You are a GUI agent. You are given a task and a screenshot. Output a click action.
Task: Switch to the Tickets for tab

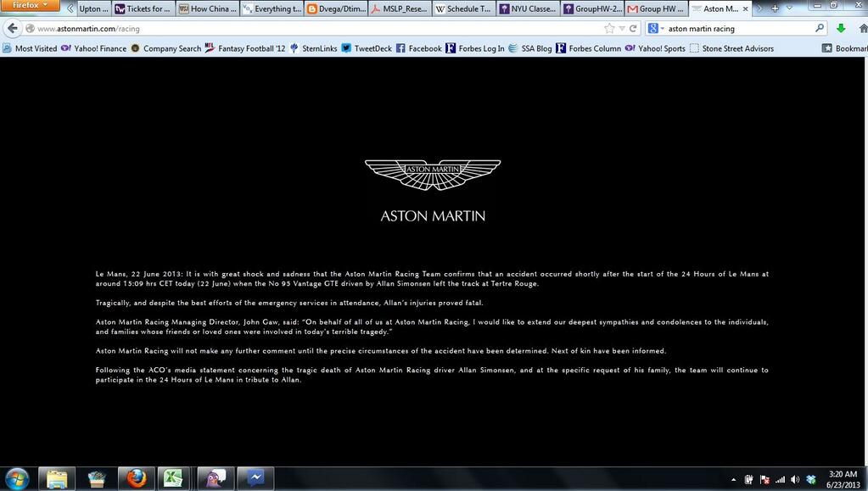[x=143, y=8]
